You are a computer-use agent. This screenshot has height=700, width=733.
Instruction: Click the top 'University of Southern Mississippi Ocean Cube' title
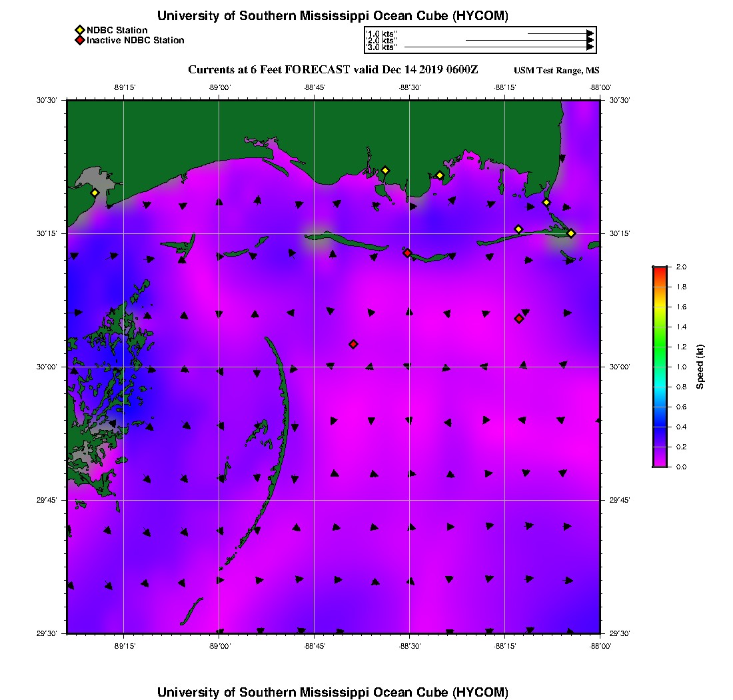coord(333,16)
